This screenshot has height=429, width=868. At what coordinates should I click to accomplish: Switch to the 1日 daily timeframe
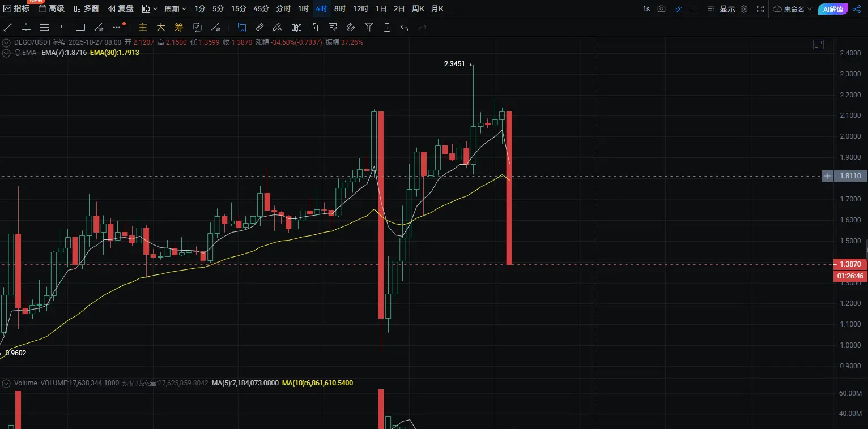tap(381, 8)
